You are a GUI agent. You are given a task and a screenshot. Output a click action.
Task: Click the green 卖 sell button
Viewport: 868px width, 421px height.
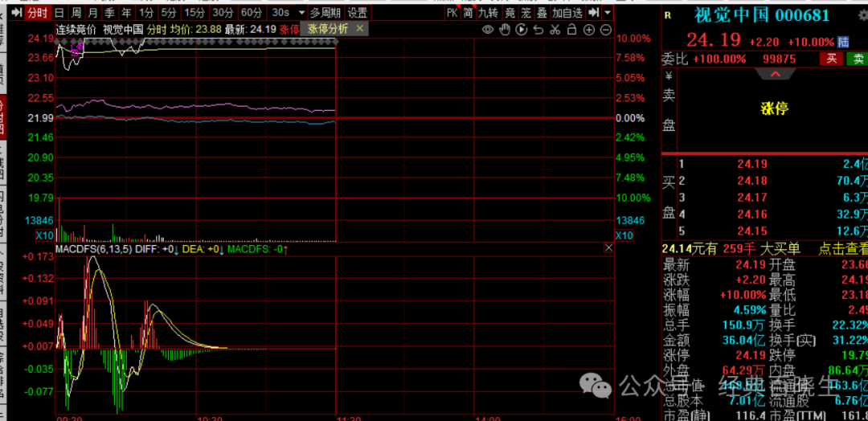pos(858,59)
